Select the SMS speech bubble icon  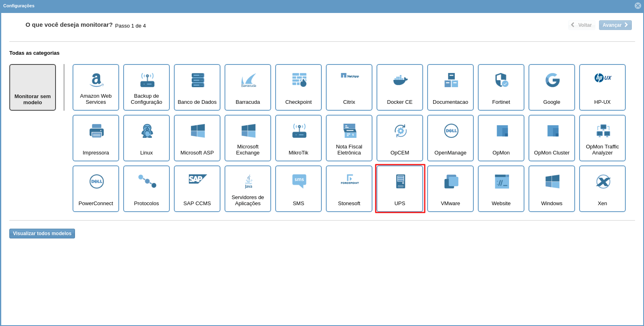pos(299,181)
